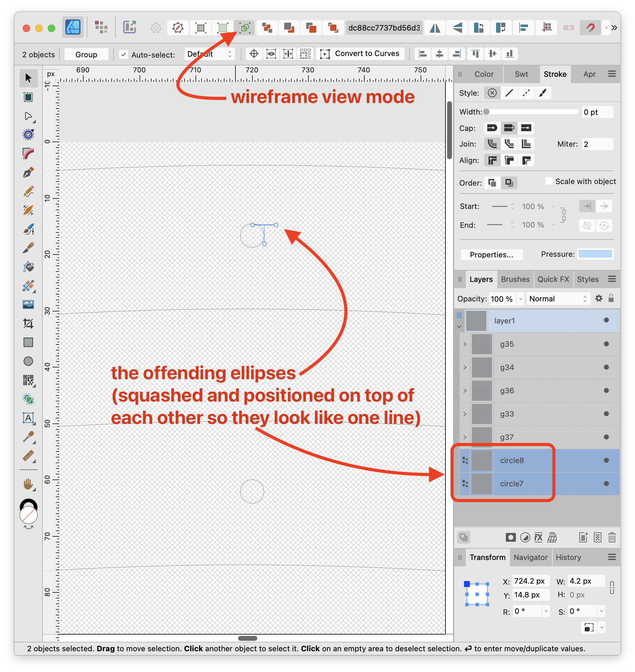
Task: Enable Scale with object checkbox
Action: 549,181
